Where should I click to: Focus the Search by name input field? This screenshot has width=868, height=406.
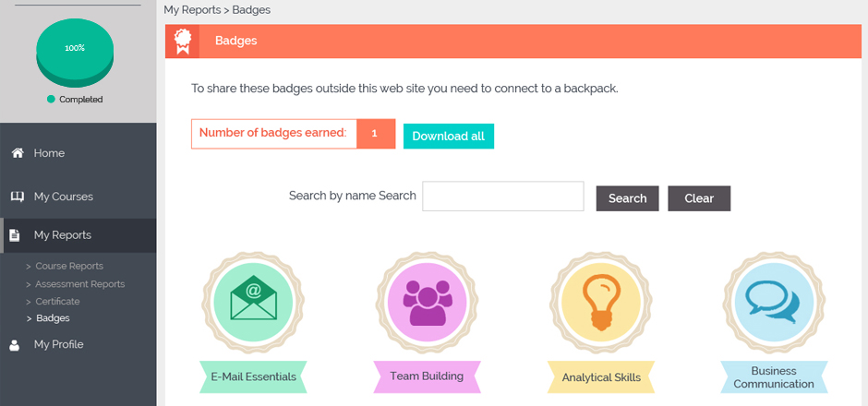click(x=503, y=196)
